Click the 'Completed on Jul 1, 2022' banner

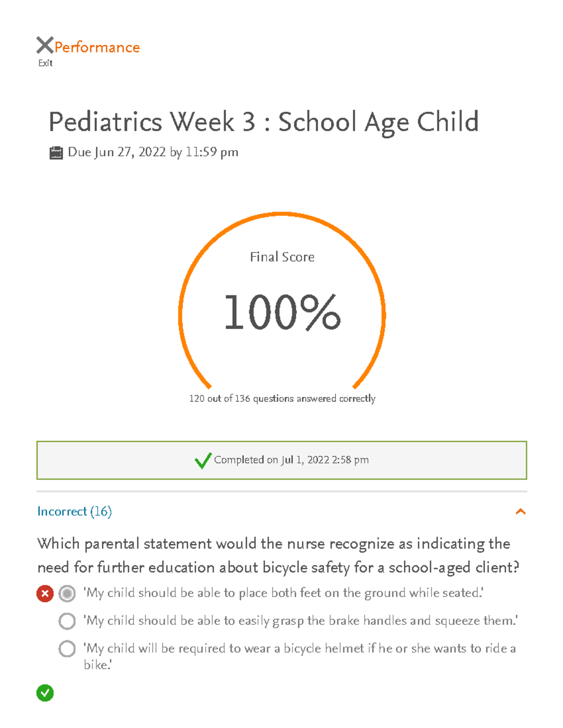[x=281, y=460]
